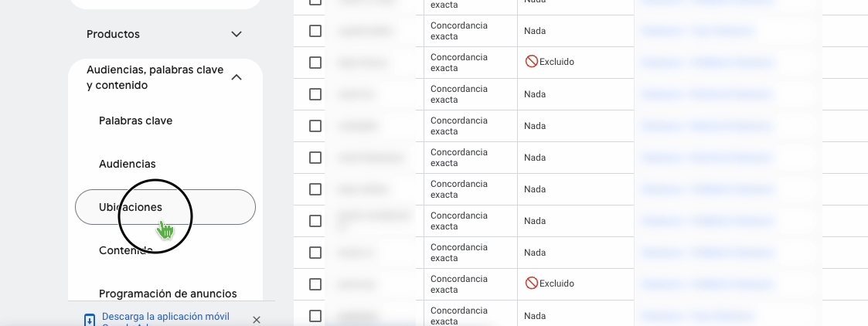Click the Nada status in bottom row
The width and height of the screenshot is (868, 326).
click(535, 316)
